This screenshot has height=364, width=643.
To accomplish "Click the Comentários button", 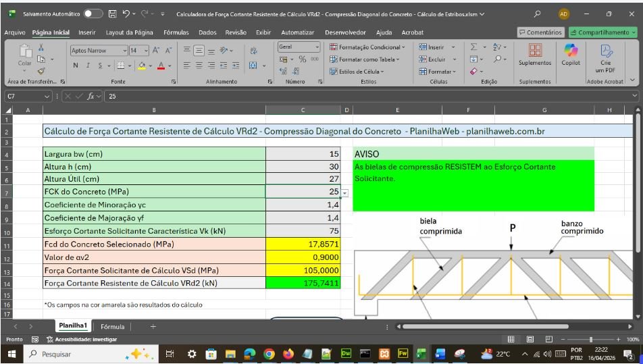I will [x=540, y=32].
